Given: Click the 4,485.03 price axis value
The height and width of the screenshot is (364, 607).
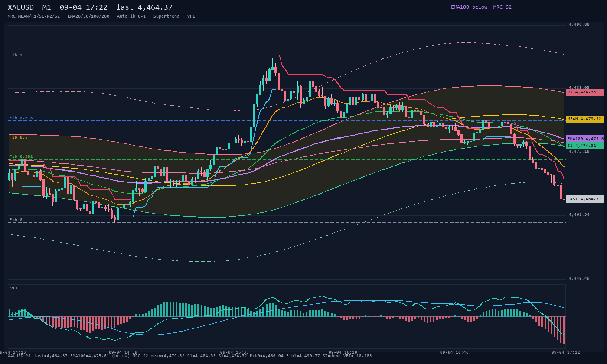Looking at the screenshot, I should pyautogui.click(x=579, y=88).
